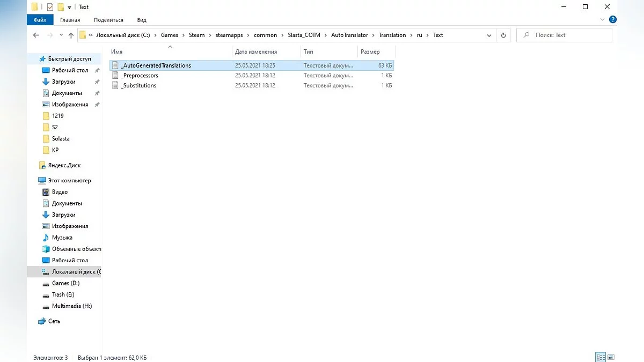Open the Файл ribbon tab
This screenshot has height=362, width=644.
40,20
